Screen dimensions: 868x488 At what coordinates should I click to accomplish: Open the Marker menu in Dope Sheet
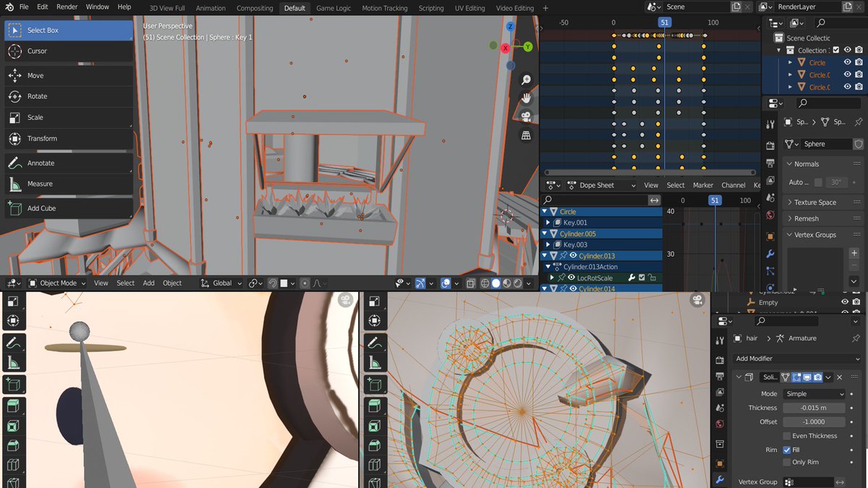[x=703, y=185]
